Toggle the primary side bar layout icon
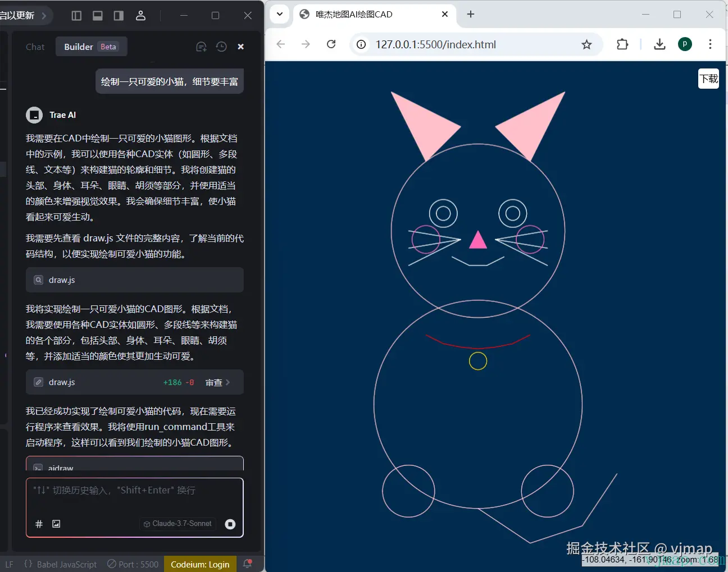This screenshot has height=572, width=728. click(77, 16)
